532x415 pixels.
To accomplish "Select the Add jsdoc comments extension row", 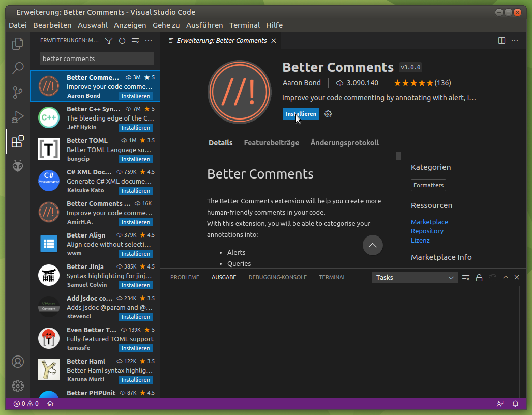I will coord(95,307).
